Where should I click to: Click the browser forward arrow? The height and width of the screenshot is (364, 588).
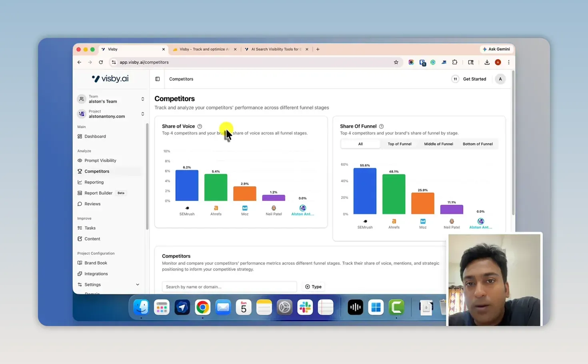90,62
